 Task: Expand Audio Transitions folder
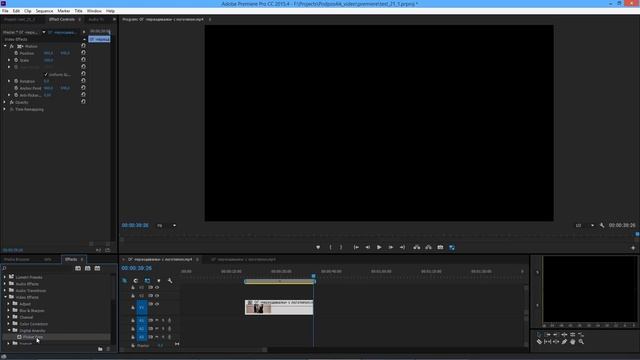(x=5, y=290)
